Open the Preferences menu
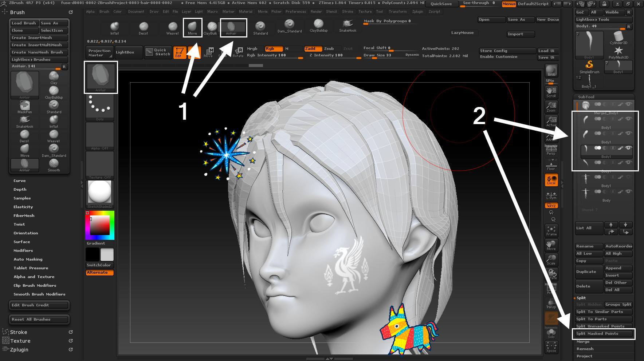 [295, 12]
